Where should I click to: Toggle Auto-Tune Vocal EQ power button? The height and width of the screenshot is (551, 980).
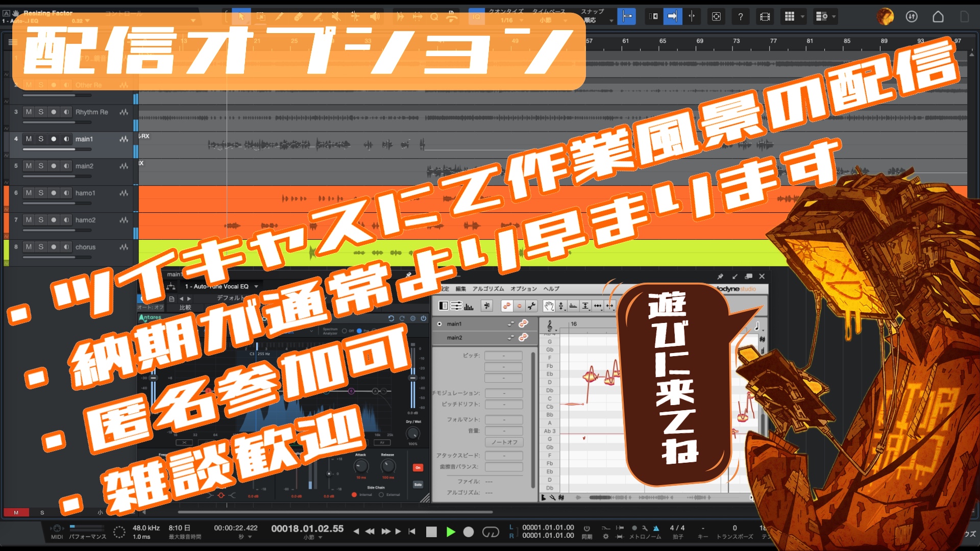[x=423, y=318]
